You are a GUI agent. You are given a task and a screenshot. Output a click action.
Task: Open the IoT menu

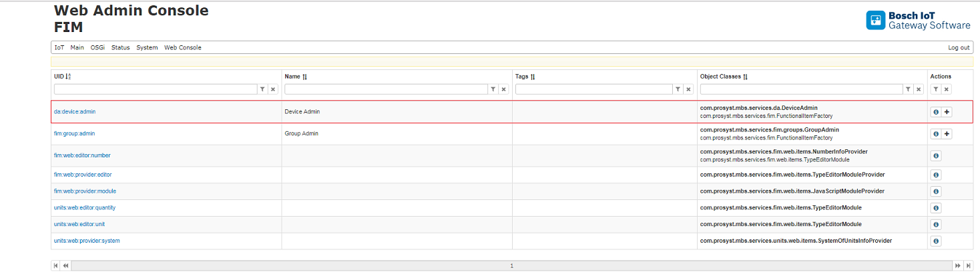(59, 47)
